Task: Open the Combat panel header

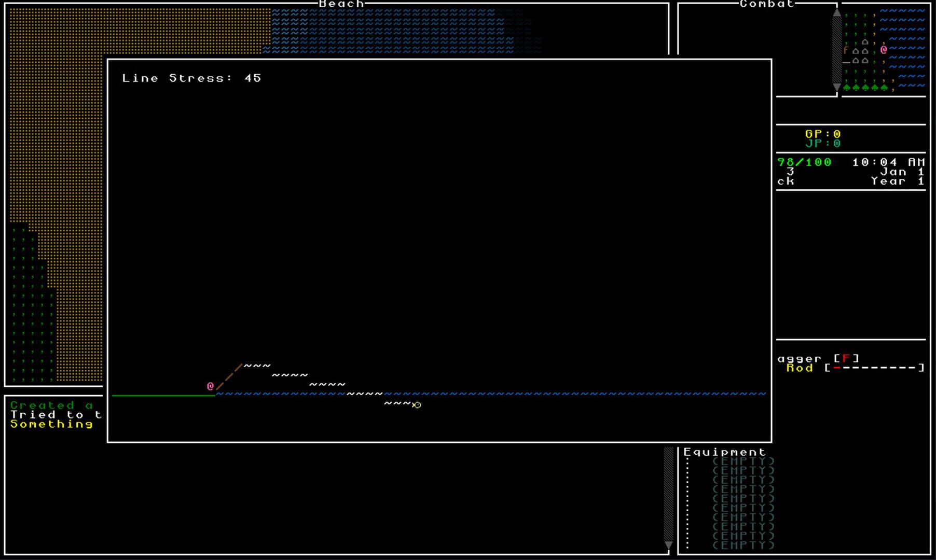Action: (x=767, y=4)
